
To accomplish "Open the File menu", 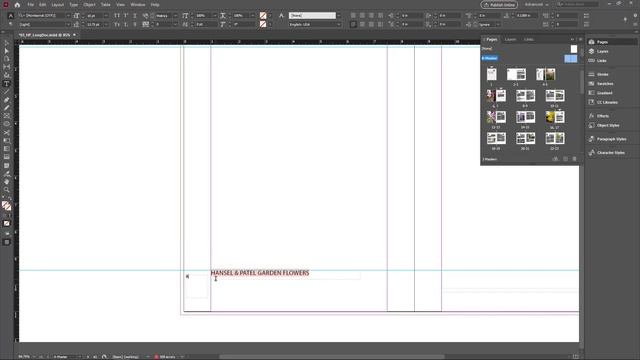I will pyautogui.click(x=31, y=5).
